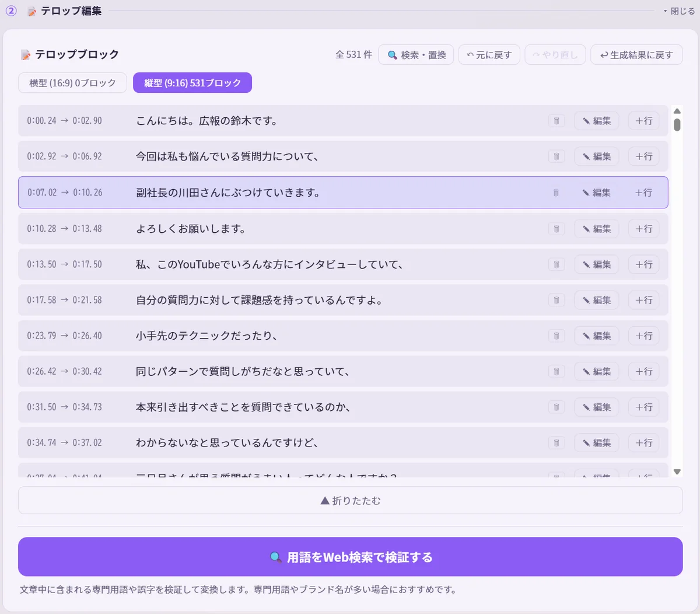This screenshot has height=614, width=700.
Task: Click 用語をWeb検索で検証する button
Action: [350, 557]
